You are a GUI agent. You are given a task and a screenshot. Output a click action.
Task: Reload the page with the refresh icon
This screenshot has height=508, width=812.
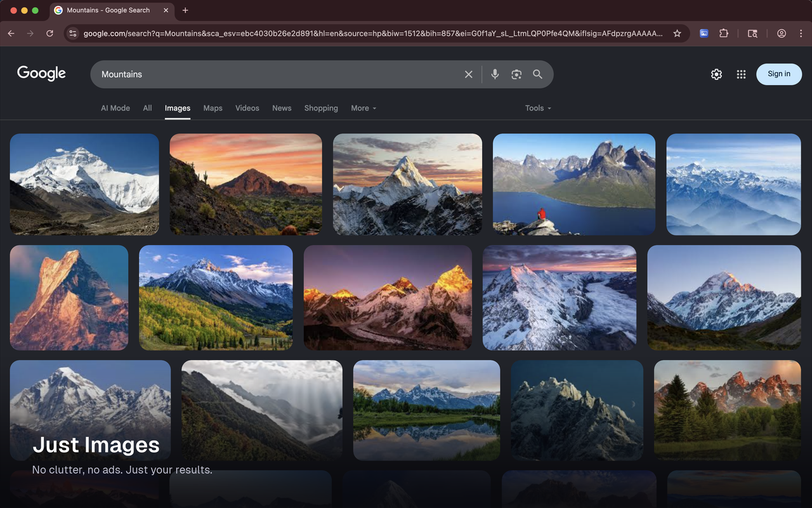tap(49, 33)
